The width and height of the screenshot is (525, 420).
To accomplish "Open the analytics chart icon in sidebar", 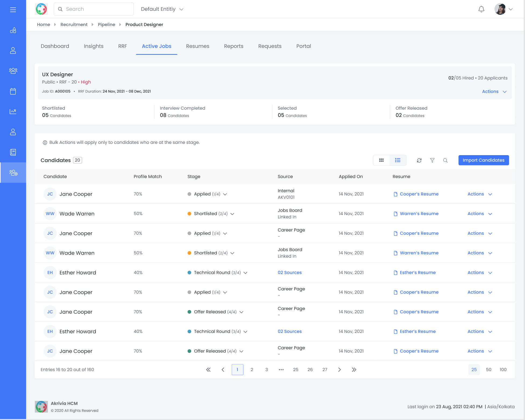I will coord(13,112).
